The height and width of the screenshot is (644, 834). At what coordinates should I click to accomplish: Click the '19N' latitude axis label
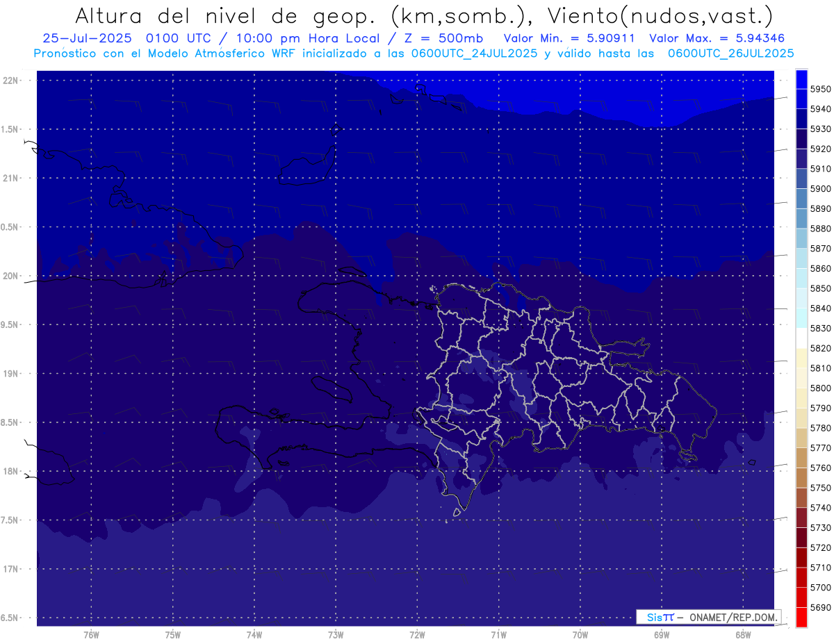point(11,374)
